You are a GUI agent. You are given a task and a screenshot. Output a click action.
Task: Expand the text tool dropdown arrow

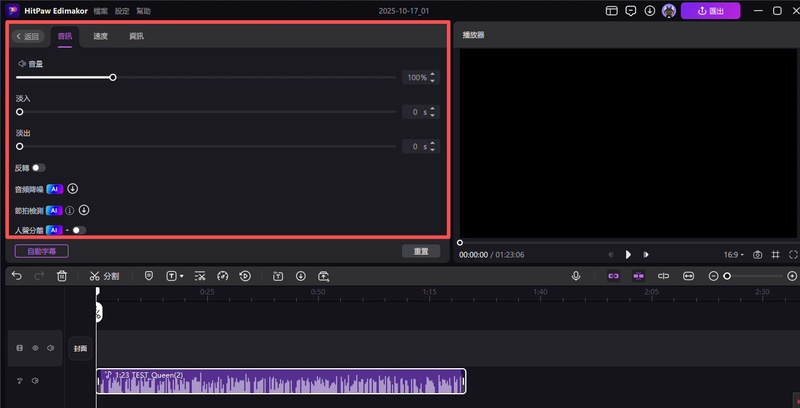point(182,275)
